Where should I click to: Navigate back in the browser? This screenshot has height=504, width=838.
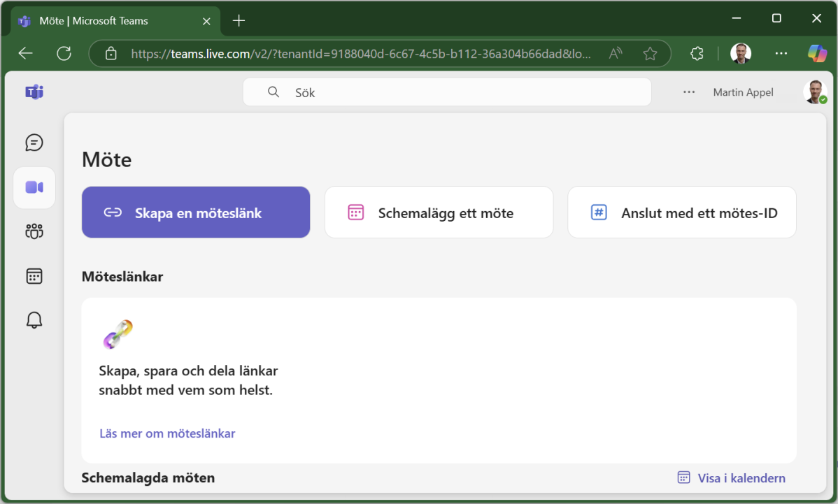pos(25,53)
